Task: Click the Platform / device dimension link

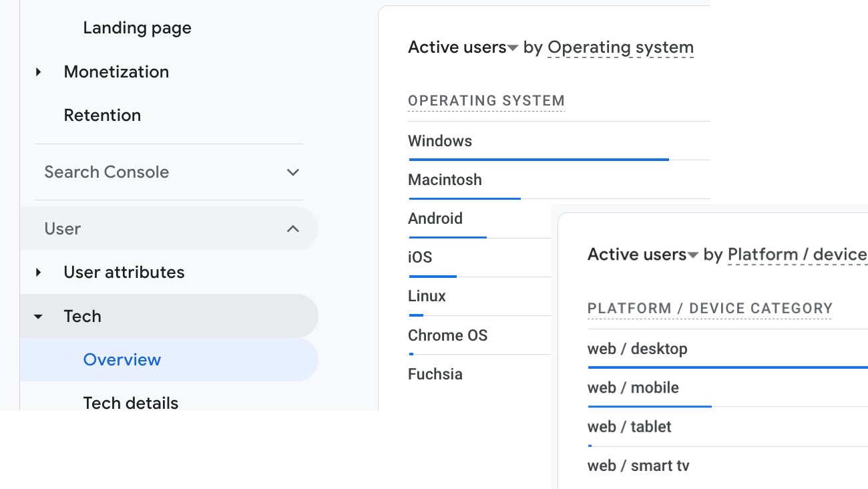Action: tap(797, 255)
